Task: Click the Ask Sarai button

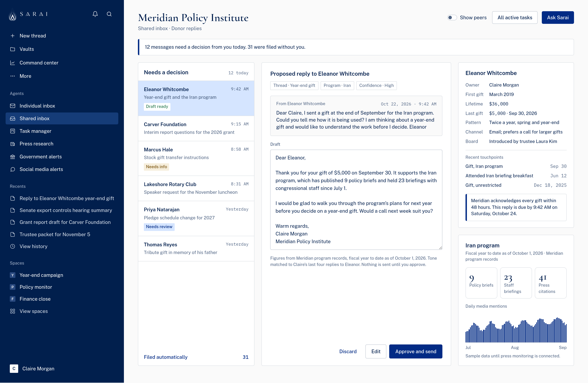Action: point(558,18)
